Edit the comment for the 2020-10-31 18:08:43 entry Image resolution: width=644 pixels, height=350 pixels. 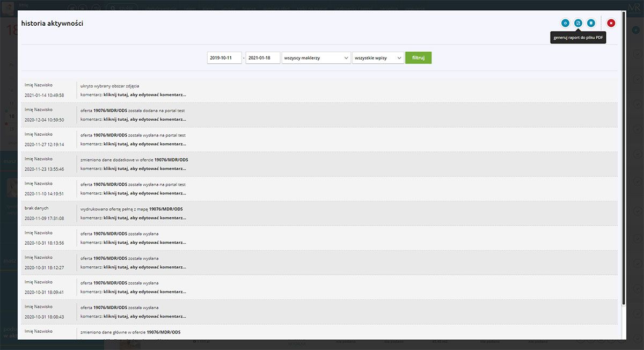(x=145, y=317)
